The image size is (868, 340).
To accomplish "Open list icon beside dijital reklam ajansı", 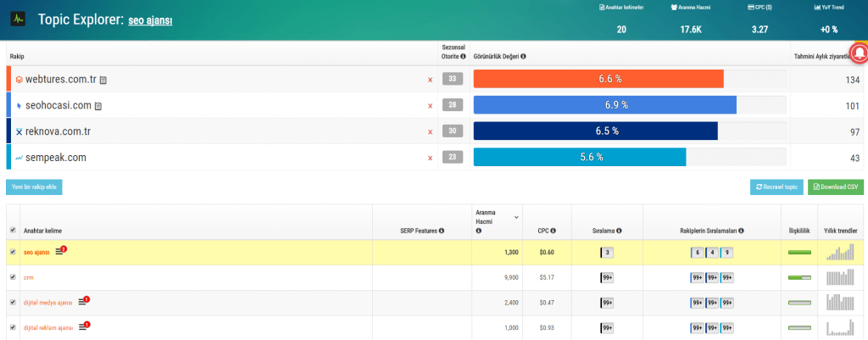I will 82,327.
